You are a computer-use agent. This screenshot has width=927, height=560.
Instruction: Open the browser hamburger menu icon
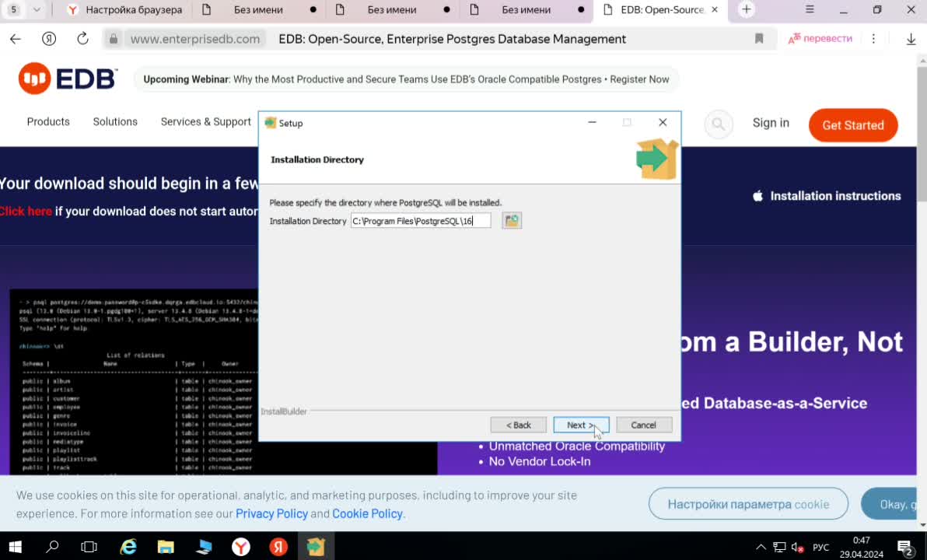(810, 9)
